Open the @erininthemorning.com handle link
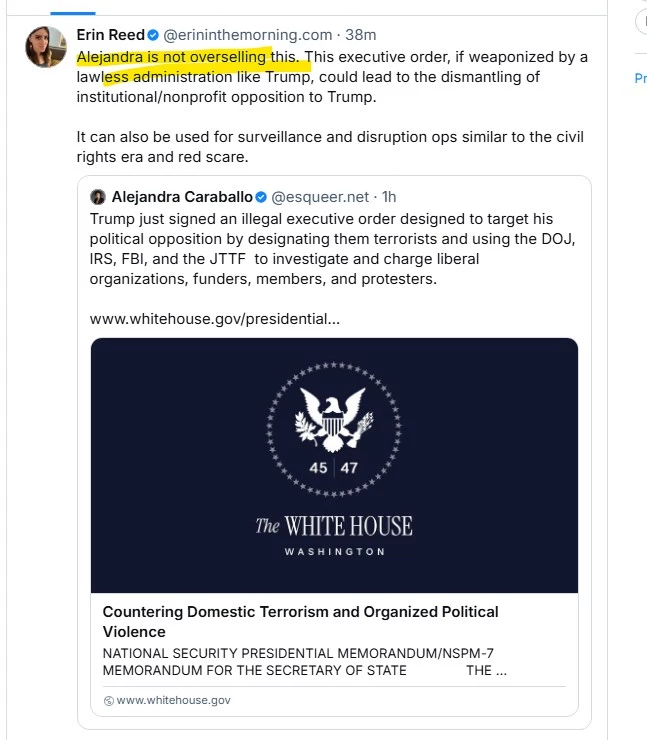 pyautogui.click(x=247, y=34)
